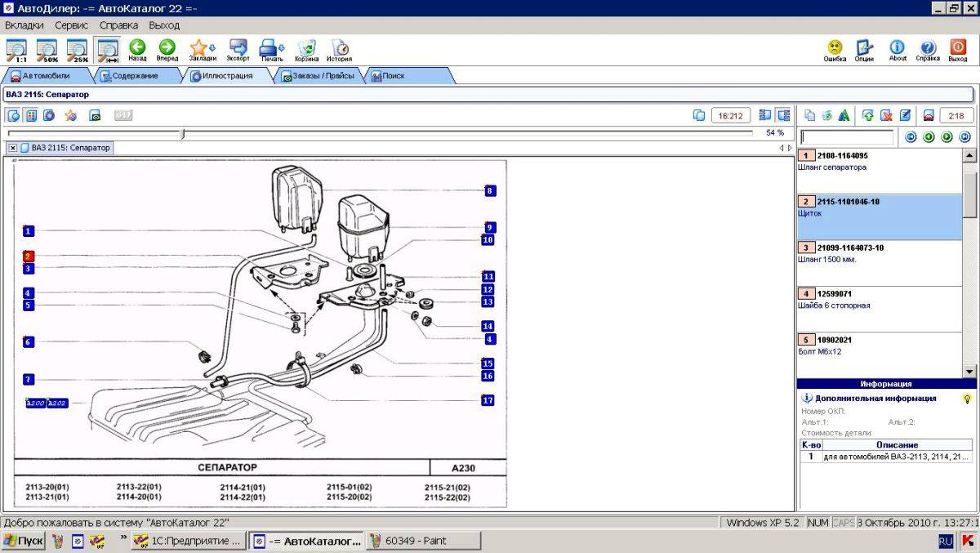The image size is (980, 553).
Task: Adjust the illustration zoom slider at 54 %
Action: pyautogui.click(x=183, y=133)
